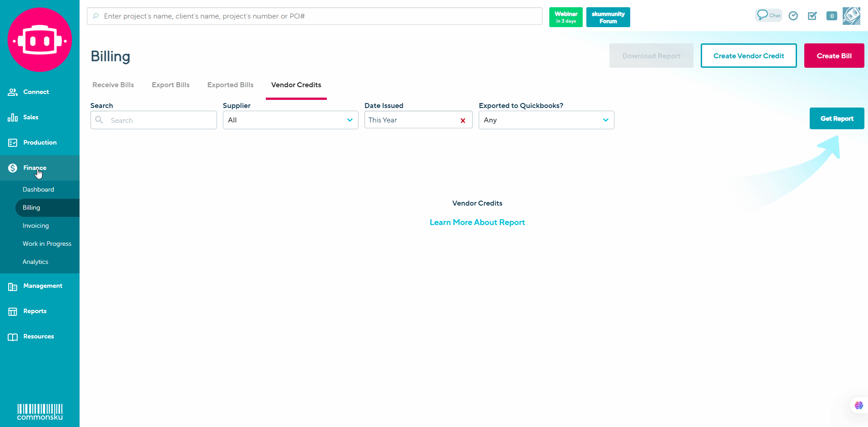The image size is (868, 427).
Task: Expand the Exported to Quickbooks dropdown
Action: pos(546,120)
